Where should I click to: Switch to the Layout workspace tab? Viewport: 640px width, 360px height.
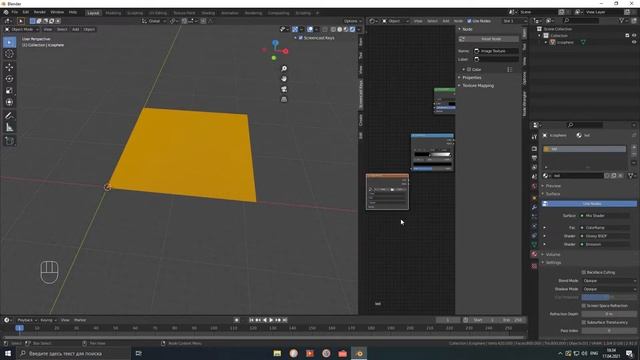(93, 13)
